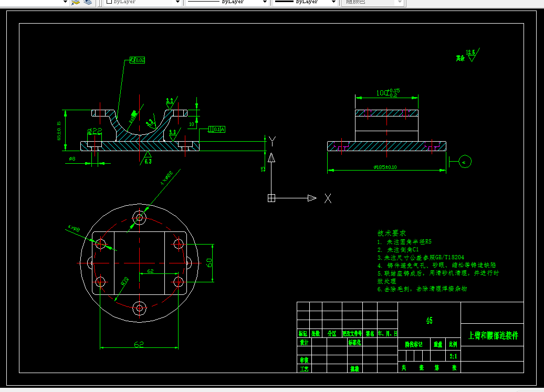
Task: Click the 12.5 surface roughness symbol
Action: point(473,55)
